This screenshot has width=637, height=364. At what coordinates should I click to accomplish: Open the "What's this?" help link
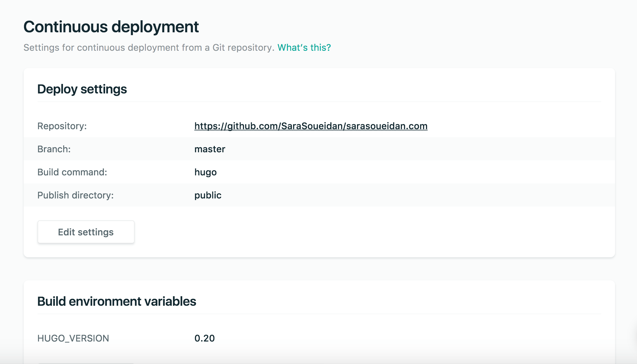click(x=304, y=48)
